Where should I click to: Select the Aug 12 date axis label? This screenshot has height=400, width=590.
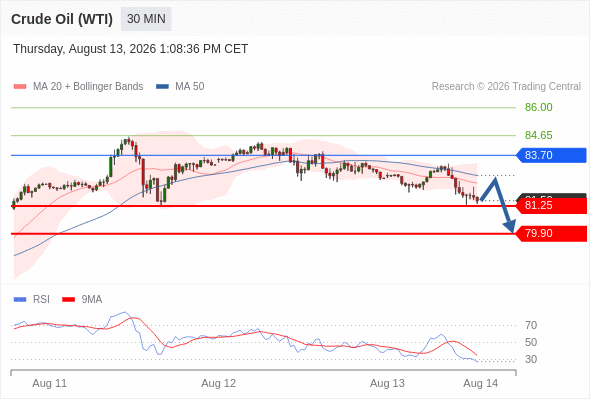coord(218,383)
